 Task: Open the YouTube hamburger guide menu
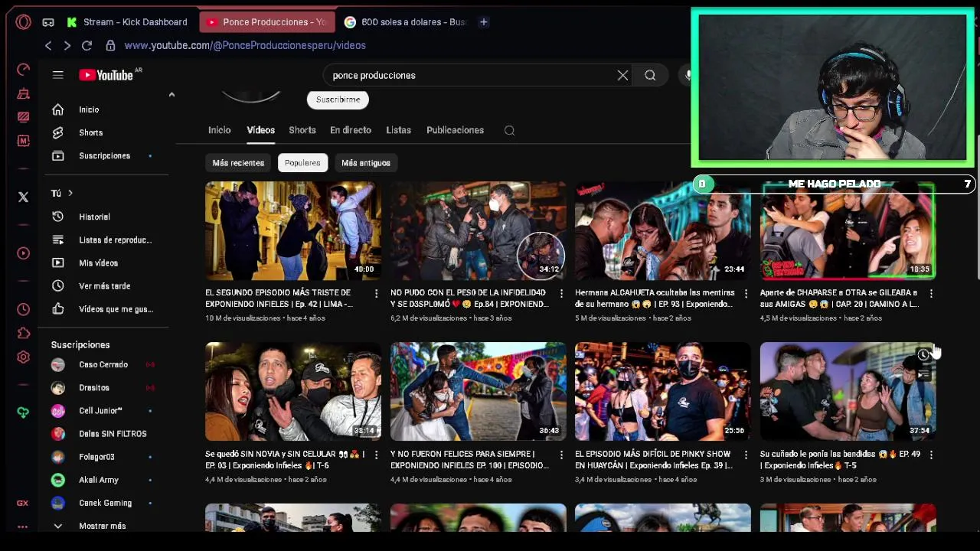tap(57, 74)
